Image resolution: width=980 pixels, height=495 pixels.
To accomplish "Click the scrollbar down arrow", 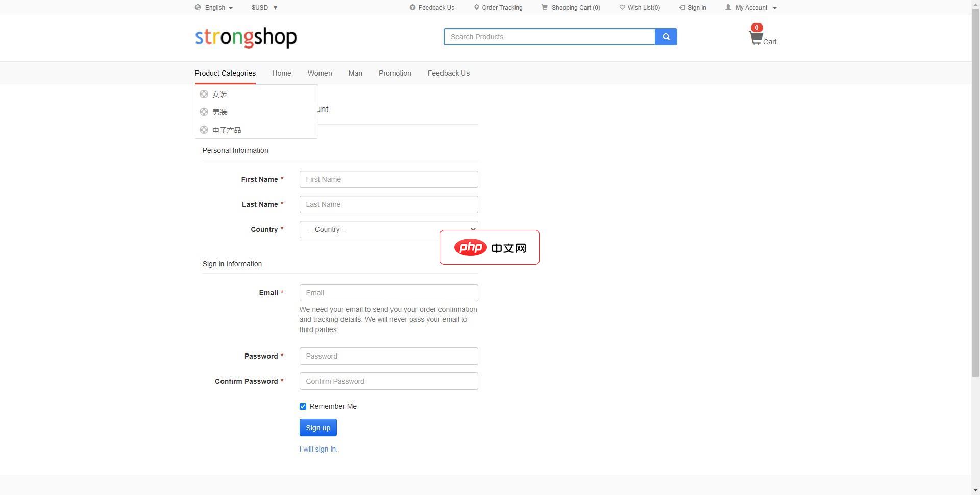I will (975, 491).
